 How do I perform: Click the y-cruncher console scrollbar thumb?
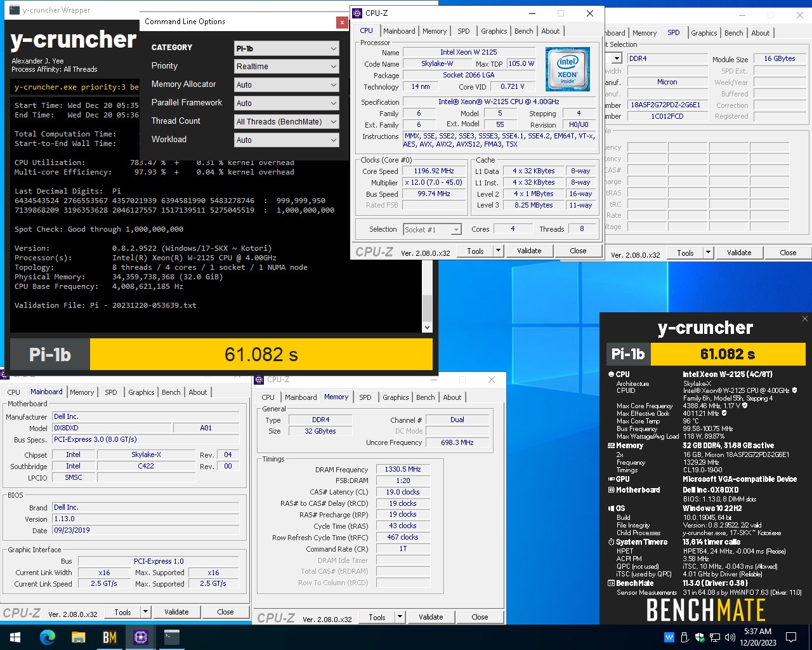(x=427, y=308)
